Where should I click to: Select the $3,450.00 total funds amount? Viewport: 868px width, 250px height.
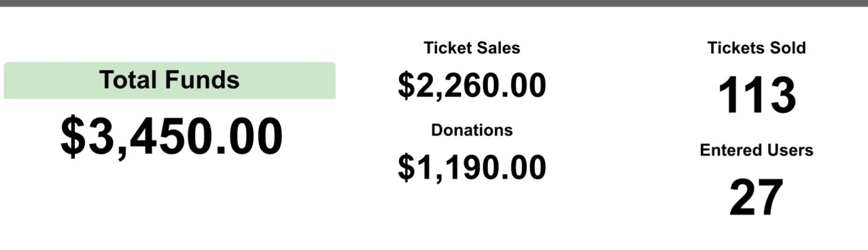pyautogui.click(x=171, y=137)
